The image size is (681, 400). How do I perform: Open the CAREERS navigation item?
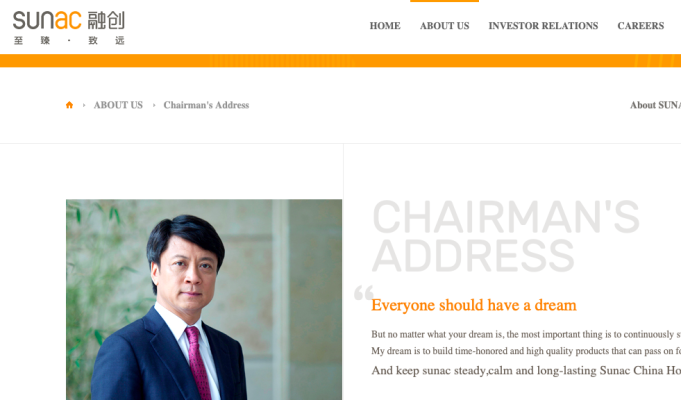pyautogui.click(x=641, y=26)
